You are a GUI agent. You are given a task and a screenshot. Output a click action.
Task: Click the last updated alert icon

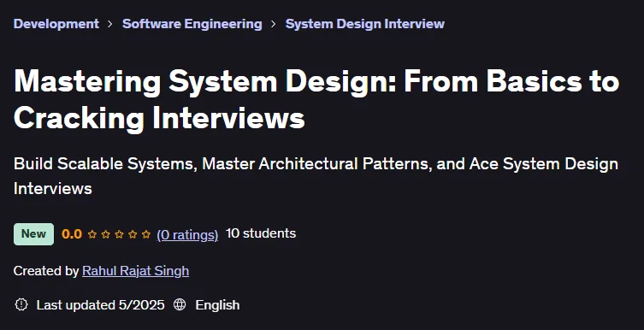pos(21,304)
